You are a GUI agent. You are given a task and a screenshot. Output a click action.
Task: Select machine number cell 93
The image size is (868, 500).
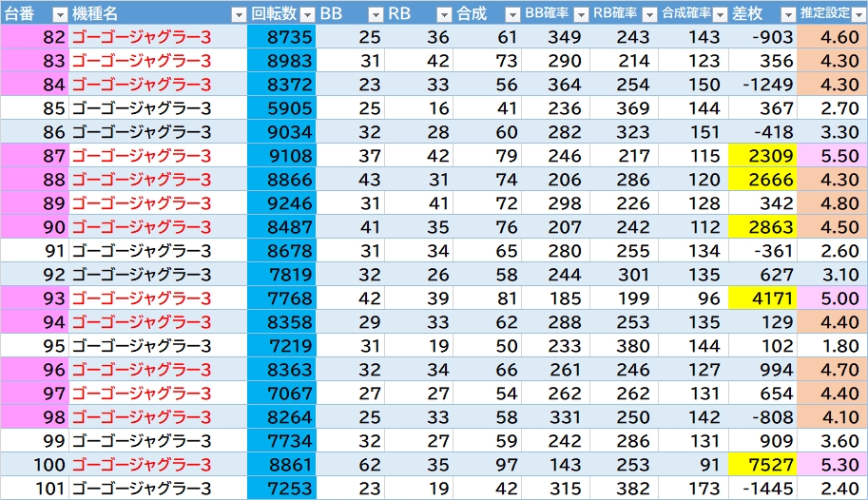(34, 298)
